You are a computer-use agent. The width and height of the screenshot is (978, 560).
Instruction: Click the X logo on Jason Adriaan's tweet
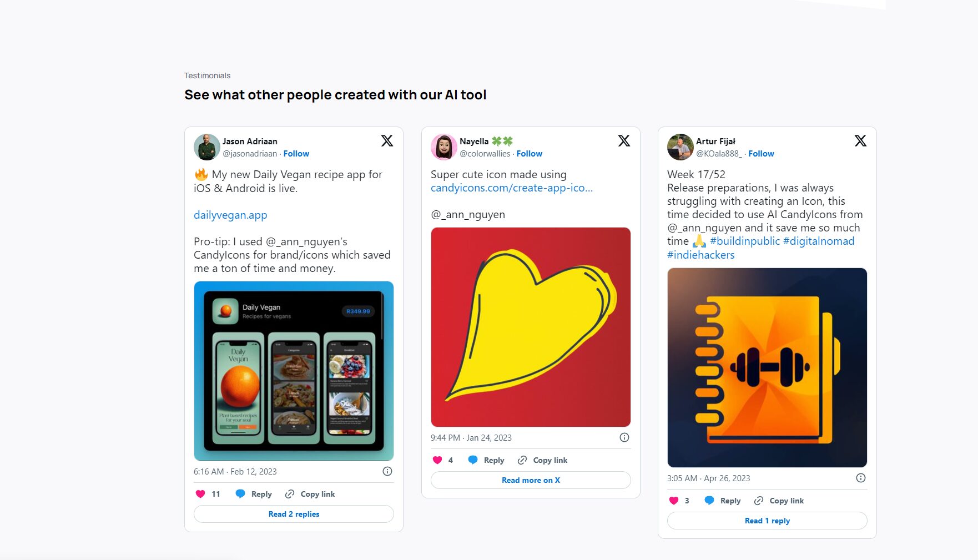[x=387, y=141]
